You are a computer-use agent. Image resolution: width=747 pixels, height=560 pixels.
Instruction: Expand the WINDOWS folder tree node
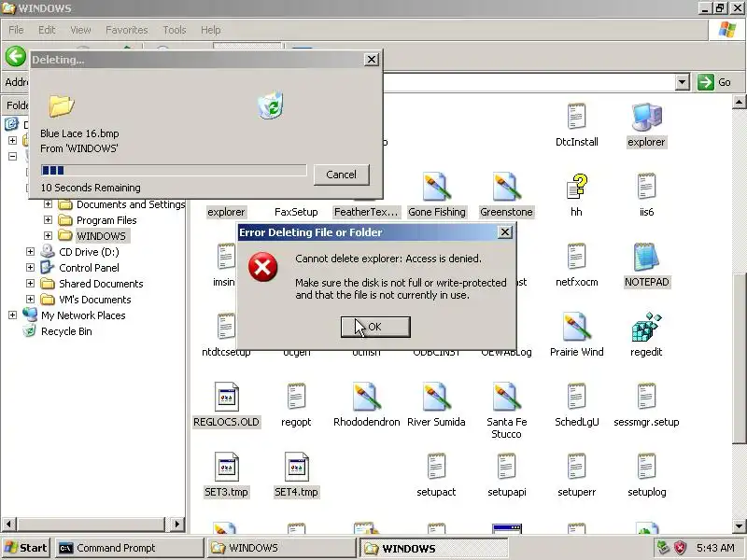[48, 236]
